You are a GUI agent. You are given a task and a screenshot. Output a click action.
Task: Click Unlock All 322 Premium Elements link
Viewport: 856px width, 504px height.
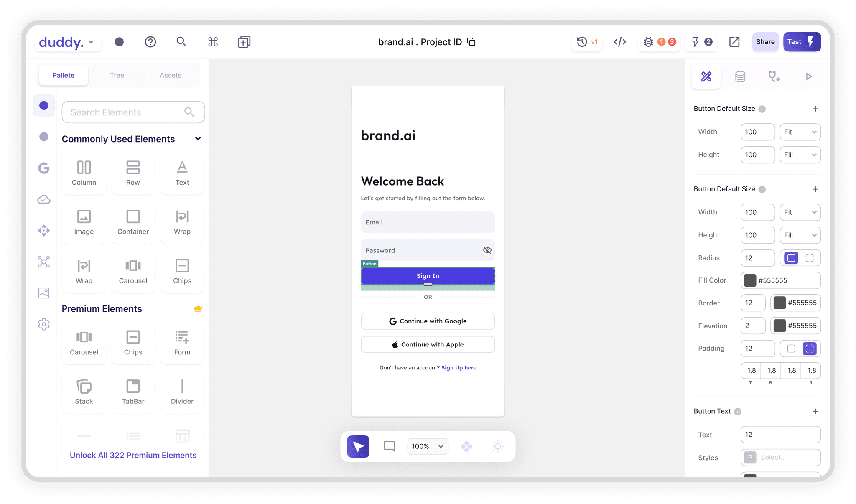(132, 455)
